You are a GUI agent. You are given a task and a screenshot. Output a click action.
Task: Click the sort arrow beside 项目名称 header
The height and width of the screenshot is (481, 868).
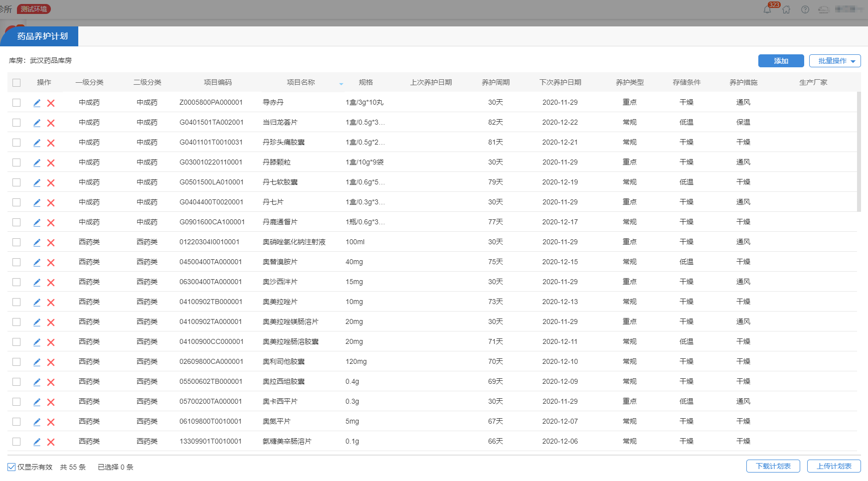coord(341,83)
